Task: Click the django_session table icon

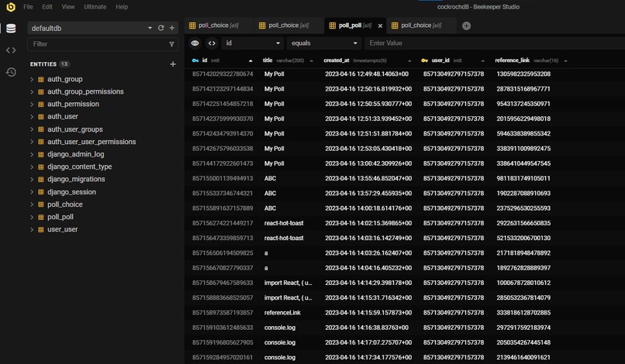Action: coord(40,192)
